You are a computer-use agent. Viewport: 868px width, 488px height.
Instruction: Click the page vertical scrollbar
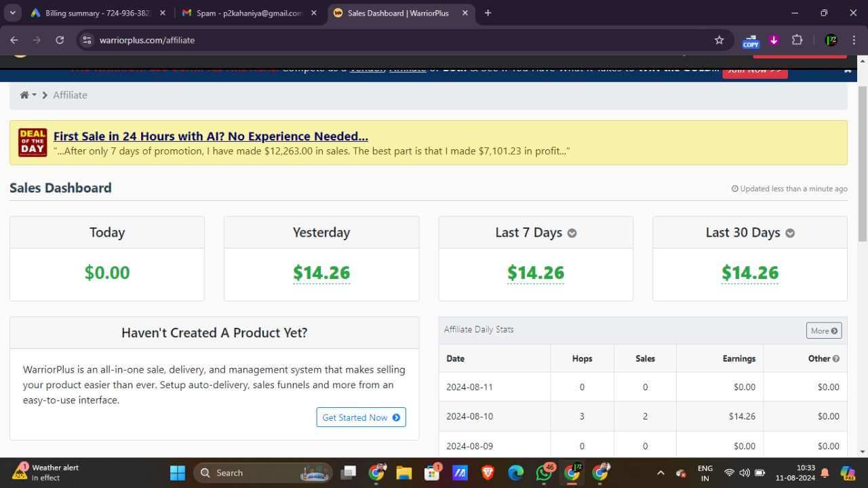tap(862, 163)
